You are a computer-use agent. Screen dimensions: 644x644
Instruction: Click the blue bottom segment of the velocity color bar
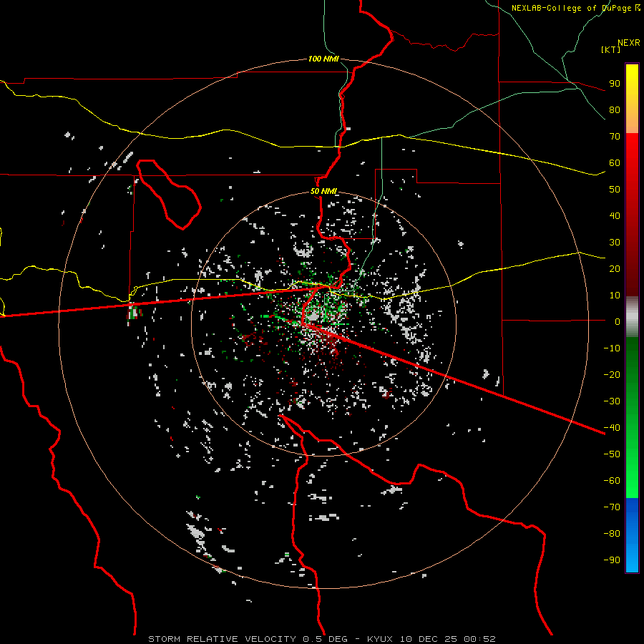pos(632,535)
